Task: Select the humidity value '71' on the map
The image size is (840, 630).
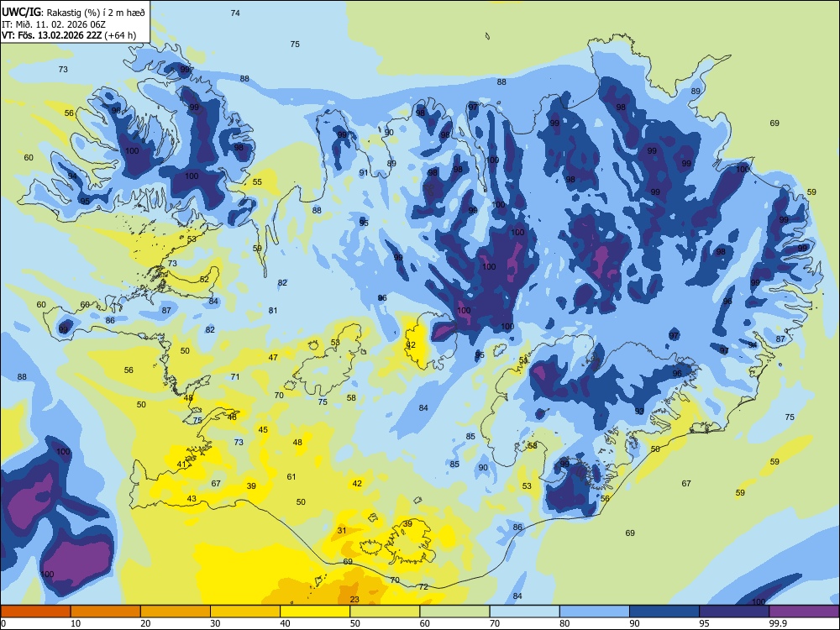Action: [x=234, y=376]
